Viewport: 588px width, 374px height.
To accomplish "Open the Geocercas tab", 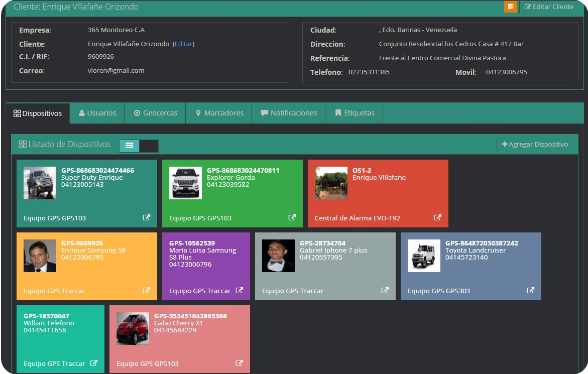I will (x=155, y=113).
